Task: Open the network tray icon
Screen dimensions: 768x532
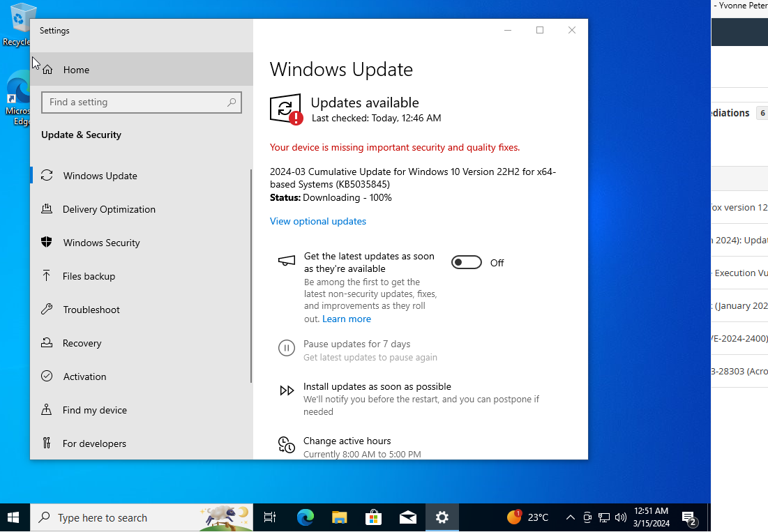Action: [604, 517]
